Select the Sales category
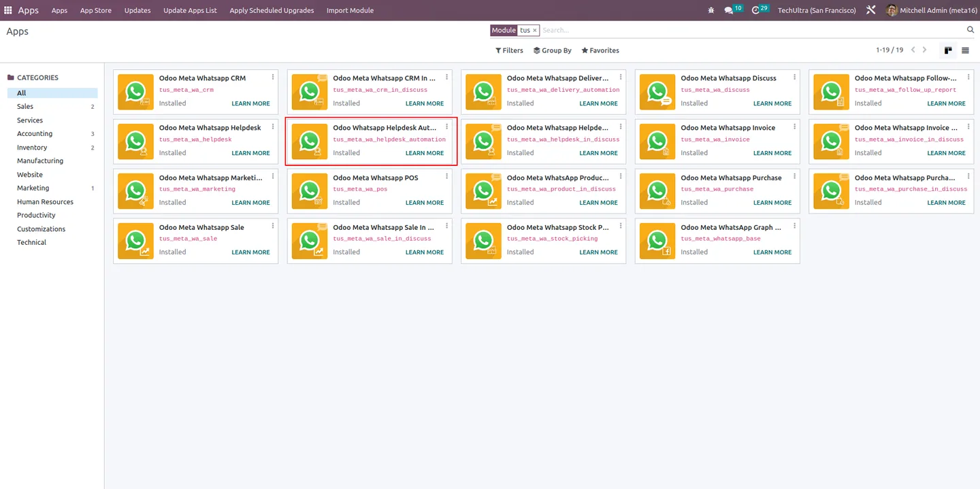Viewport: 980px width, 489px height. (52, 107)
